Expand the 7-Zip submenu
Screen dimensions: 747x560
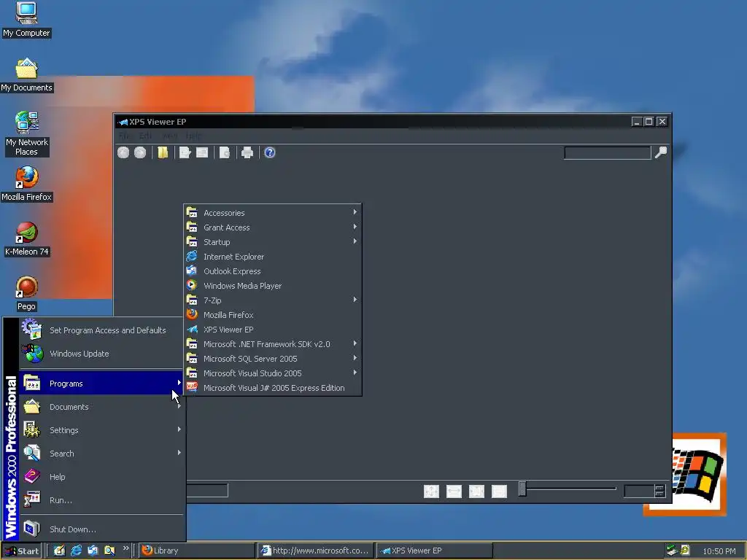click(x=273, y=300)
